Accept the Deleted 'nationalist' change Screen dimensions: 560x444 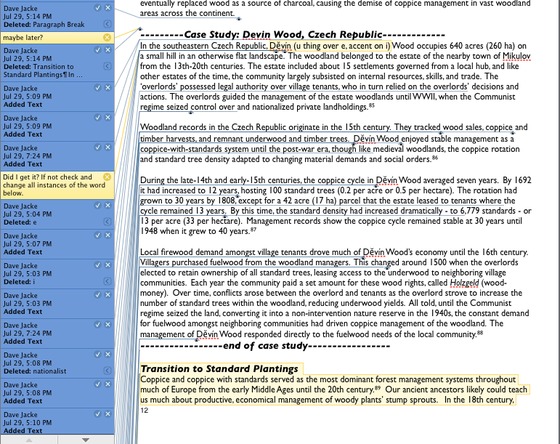pyautogui.click(x=98, y=354)
